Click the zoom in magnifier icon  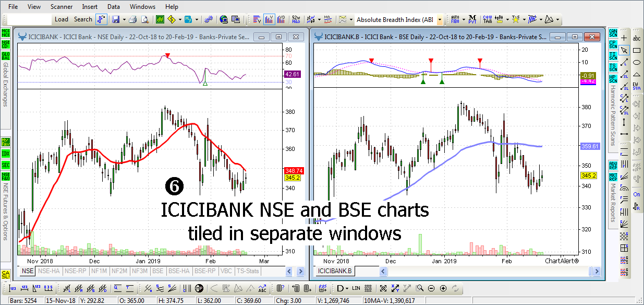coord(420,288)
